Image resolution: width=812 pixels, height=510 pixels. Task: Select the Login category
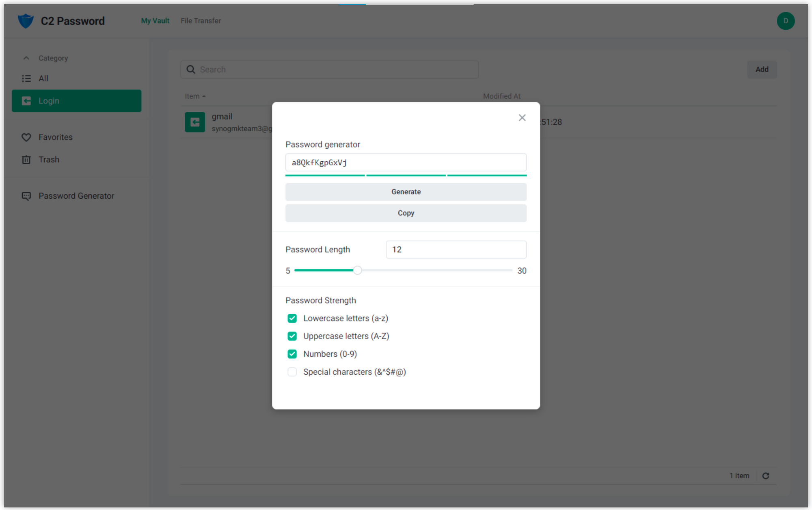(76, 101)
